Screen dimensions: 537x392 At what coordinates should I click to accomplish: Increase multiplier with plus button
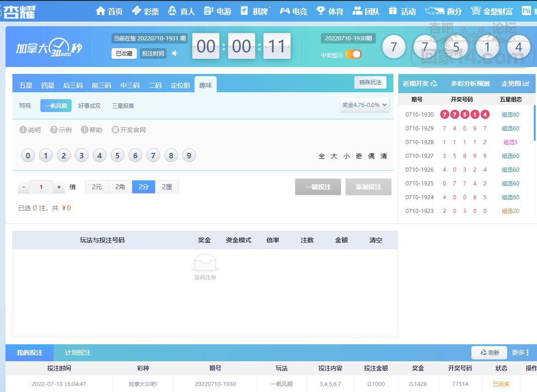click(59, 187)
